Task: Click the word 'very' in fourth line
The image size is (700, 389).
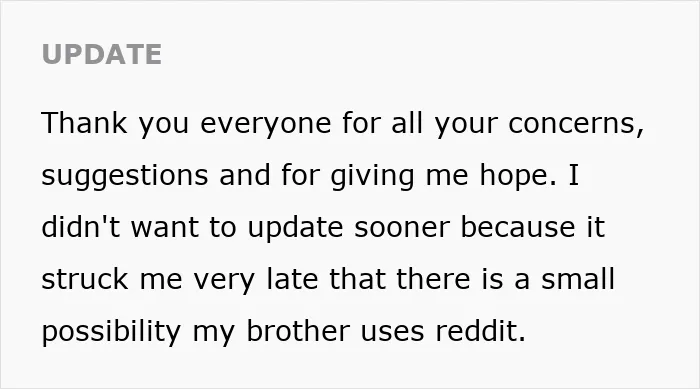Action: [224, 281]
